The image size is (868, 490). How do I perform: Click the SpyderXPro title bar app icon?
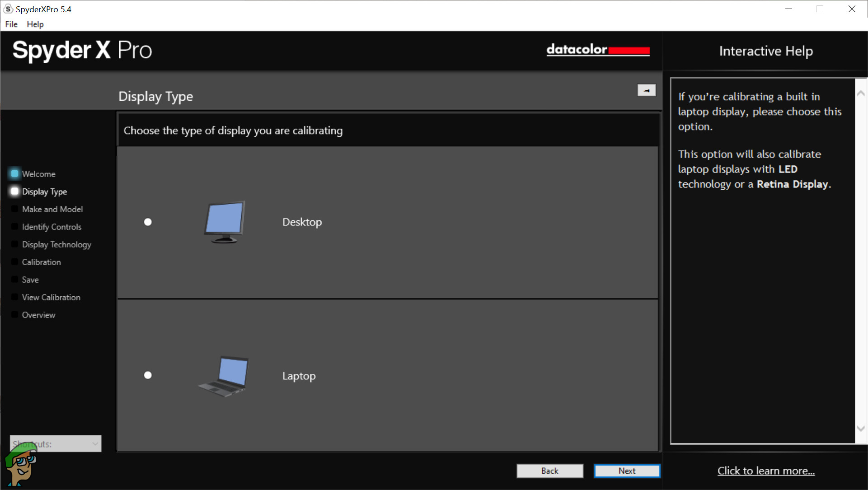pyautogui.click(x=8, y=9)
